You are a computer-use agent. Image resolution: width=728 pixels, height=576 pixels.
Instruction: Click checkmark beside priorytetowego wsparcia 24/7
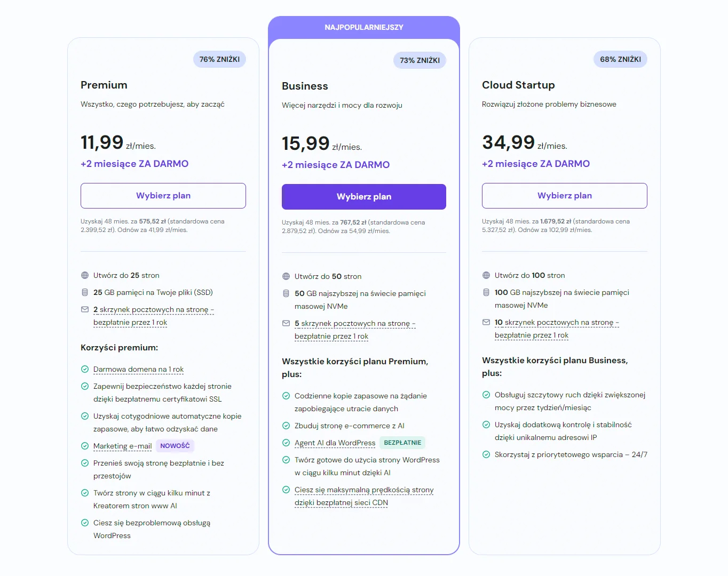tap(486, 455)
